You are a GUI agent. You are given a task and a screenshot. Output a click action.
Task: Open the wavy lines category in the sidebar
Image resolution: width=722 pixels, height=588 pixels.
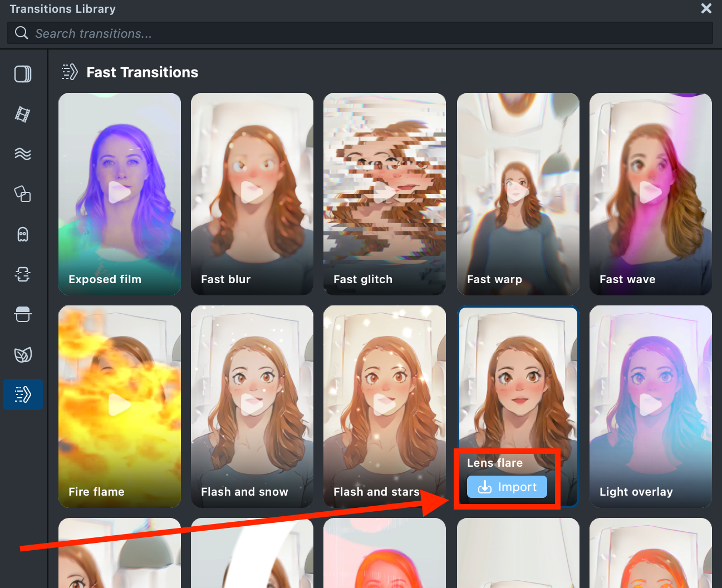(x=23, y=154)
